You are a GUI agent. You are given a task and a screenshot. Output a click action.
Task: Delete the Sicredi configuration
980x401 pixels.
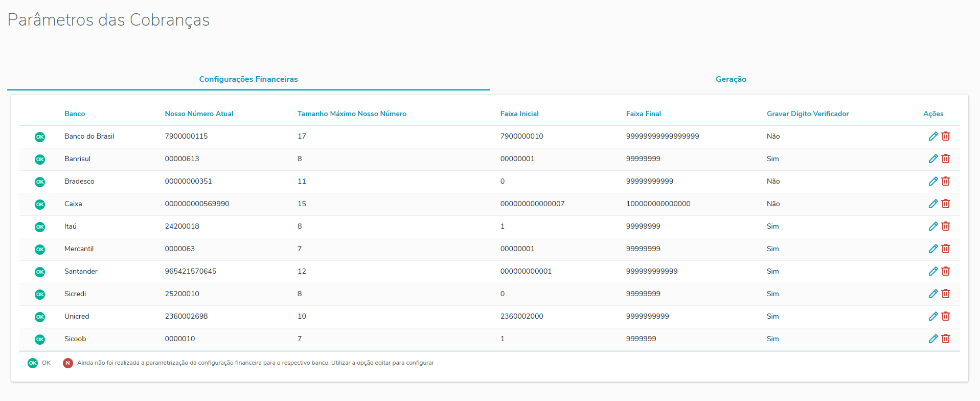(x=946, y=294)
